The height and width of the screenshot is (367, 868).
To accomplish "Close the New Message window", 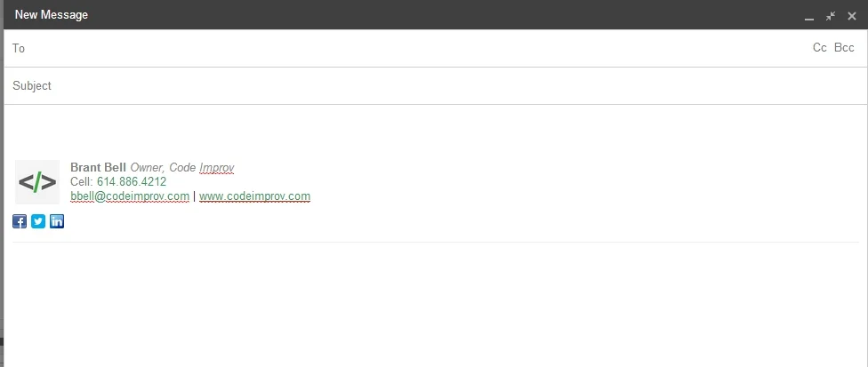I will 852,16.
